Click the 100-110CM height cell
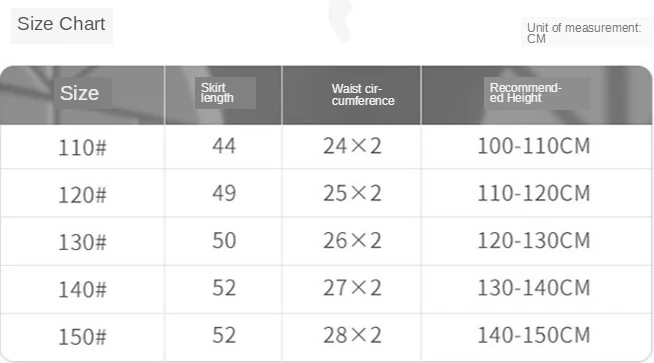This screenshot has height=363, width=654. coord(534,146)
